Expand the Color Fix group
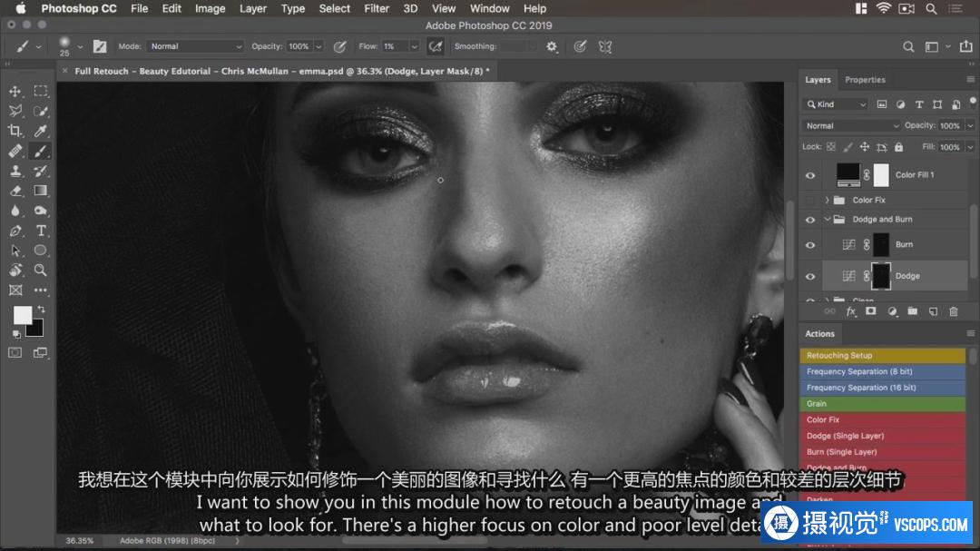The height and width of the screenshot is (551, 980). click(827, 200)
